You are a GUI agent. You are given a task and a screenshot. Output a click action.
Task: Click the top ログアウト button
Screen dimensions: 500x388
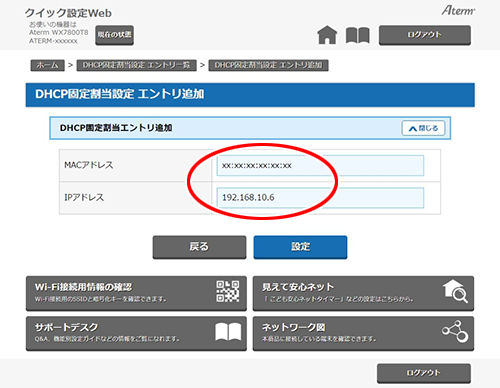point(425,35)
